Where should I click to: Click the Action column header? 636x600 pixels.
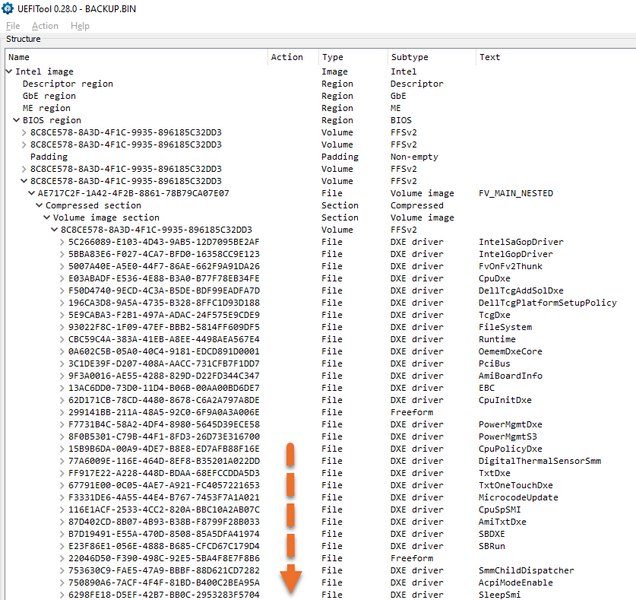pyautogui.click(x=293, y=57)
